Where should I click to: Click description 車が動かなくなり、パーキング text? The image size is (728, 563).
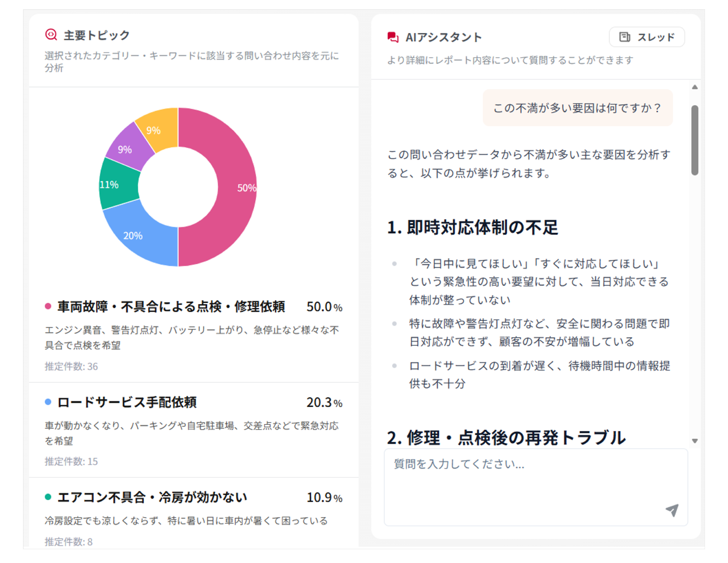[x=192, y=433]
